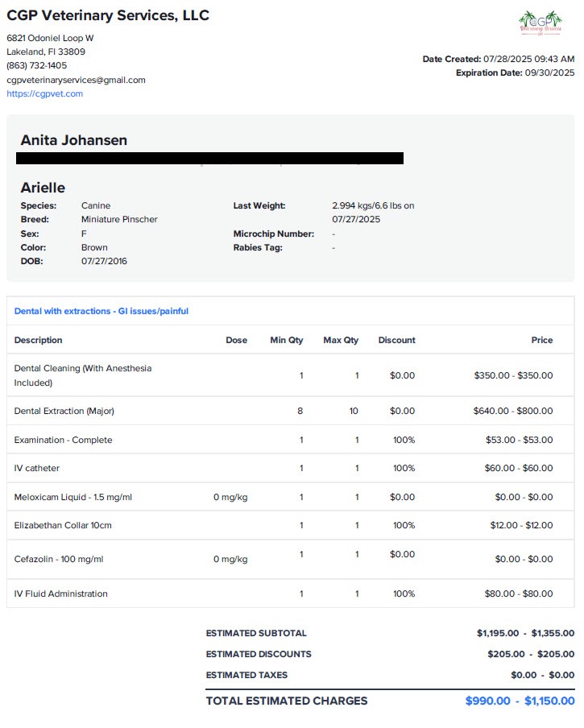The height and width of the screenshot is (728, 584).
Task: Select the Dental Extraction (Major) row
Action: (x=291, y=411)
